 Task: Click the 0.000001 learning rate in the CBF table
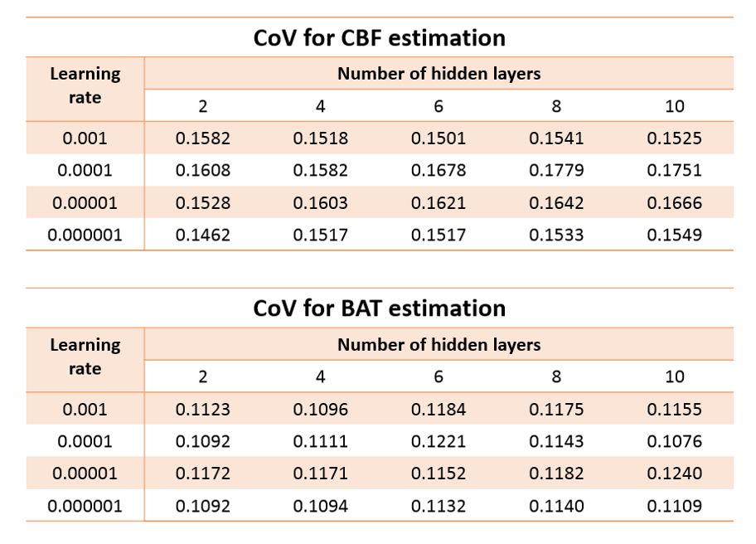(85, 235)
